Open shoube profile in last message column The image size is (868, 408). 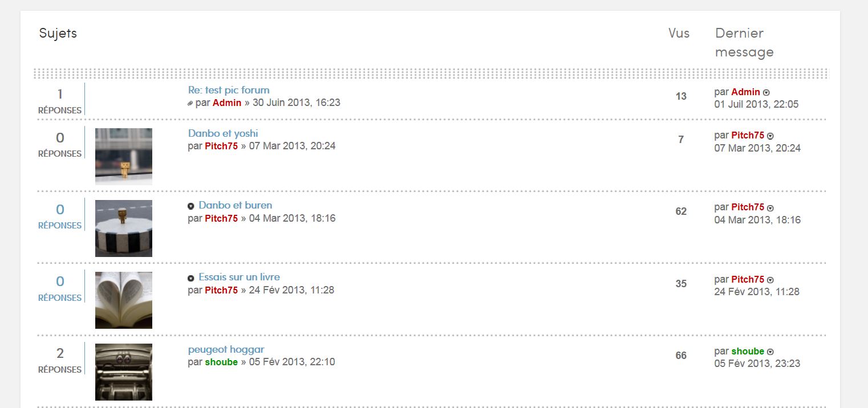[x=748, y=352]
